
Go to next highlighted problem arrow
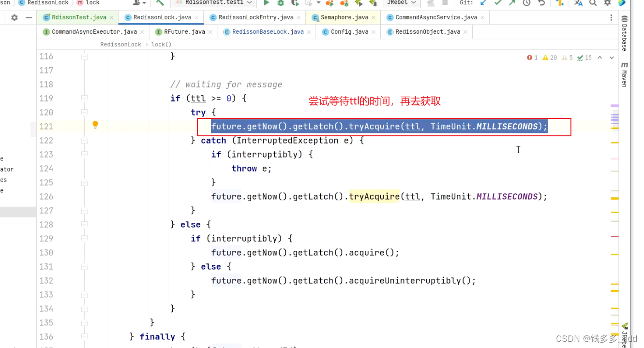(x=612, y=58)
